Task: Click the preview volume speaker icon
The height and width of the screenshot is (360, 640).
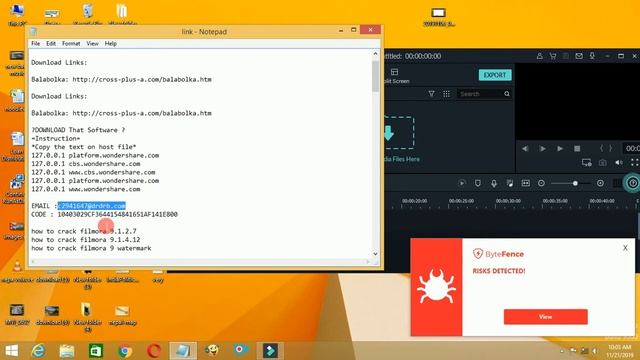Action: pos(619,162)
